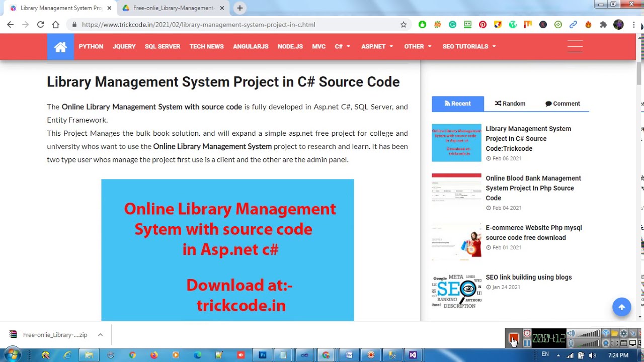
Task: Click the blue Online Library Management banner image
Action: [x=227, y=250]
